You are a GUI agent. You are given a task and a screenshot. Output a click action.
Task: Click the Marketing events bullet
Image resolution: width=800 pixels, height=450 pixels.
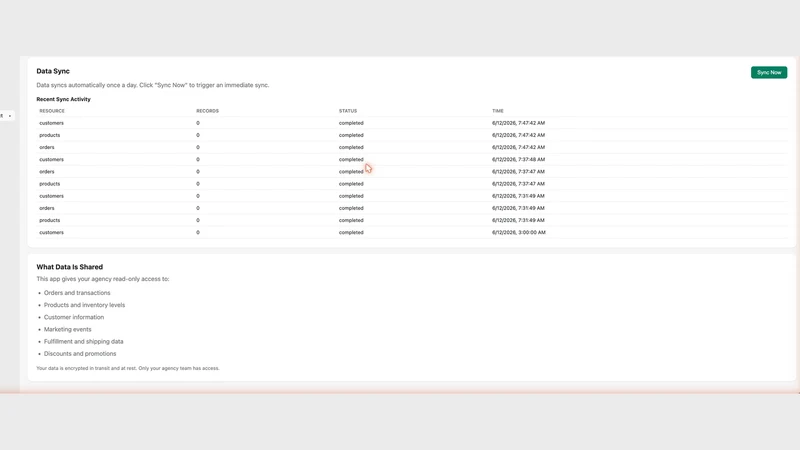67,330
